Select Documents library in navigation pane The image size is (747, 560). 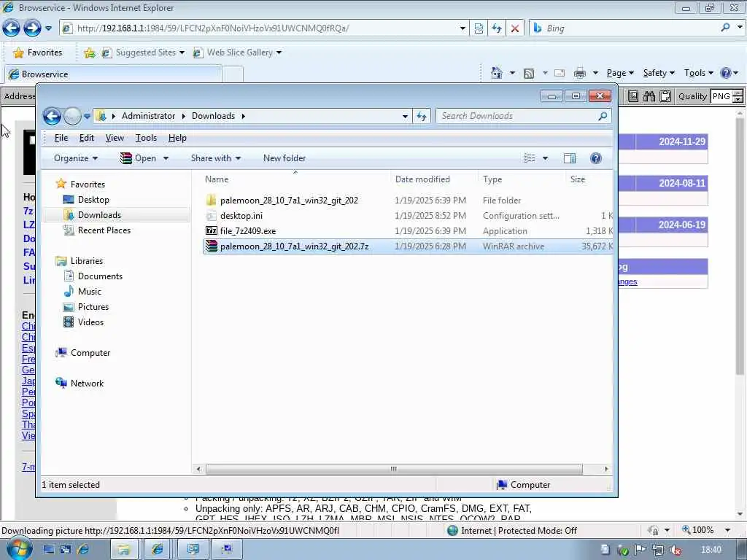(x=100, y=276)
